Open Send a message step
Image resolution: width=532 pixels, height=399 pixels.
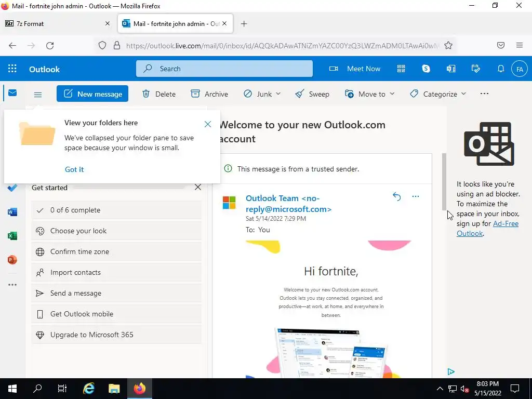tap(116, 293)
